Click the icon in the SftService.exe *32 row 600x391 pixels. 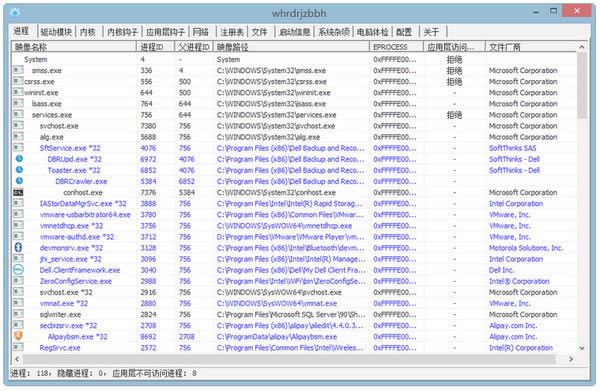(18, 148)
